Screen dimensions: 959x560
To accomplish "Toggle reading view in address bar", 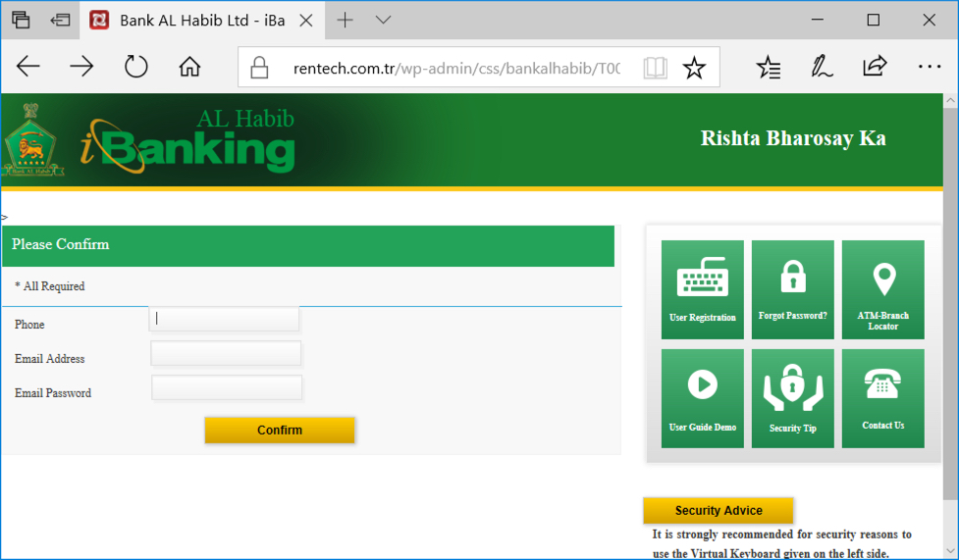I will (x=655, y=68).
